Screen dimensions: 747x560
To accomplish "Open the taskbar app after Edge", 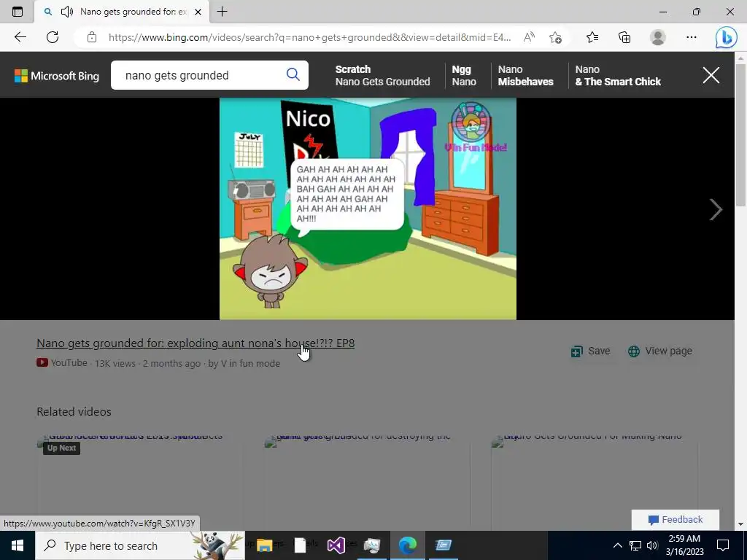I will 443,545.
